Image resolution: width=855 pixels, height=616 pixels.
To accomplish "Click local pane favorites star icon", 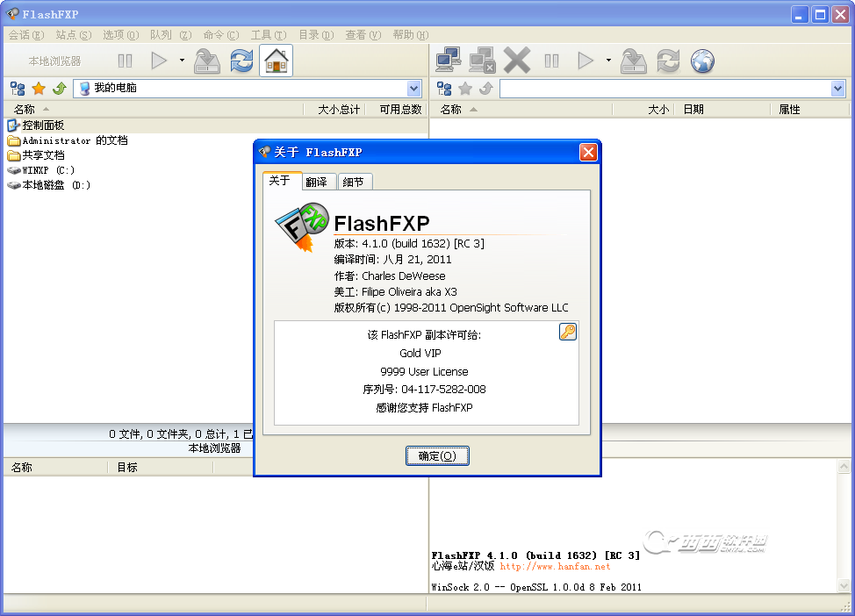I will [x=39, y=89].
